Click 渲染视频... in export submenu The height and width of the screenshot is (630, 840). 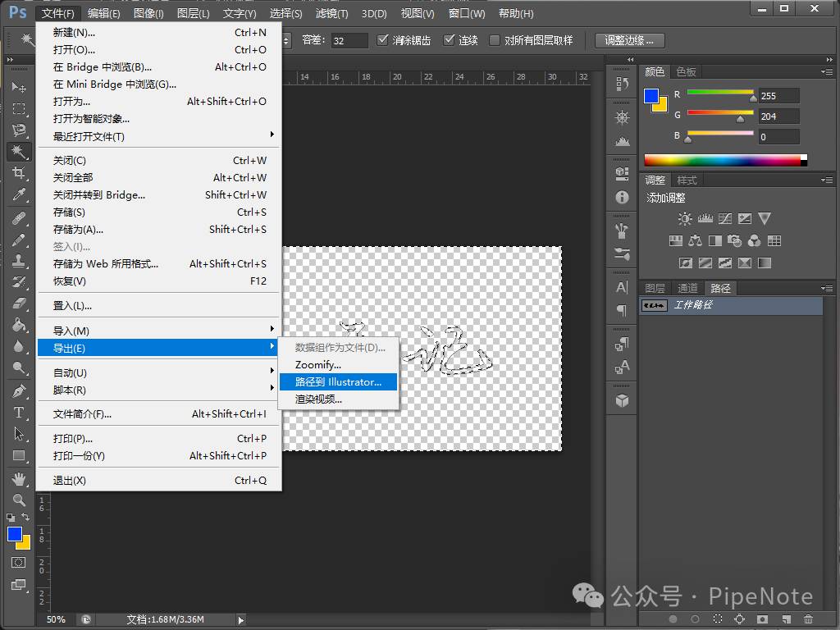(x=338, y=399)
